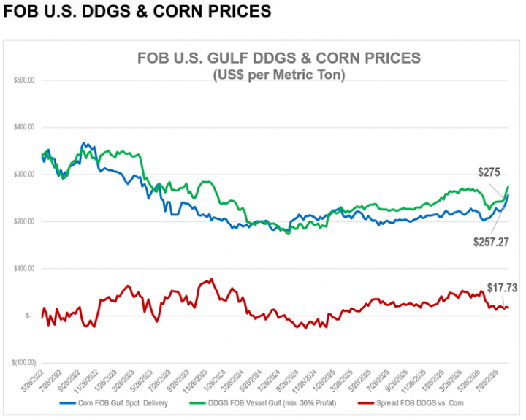Screen dimensions: 526x420
Task: Click the subtitle US$ per Metric Ton
Action: (279, 75)
